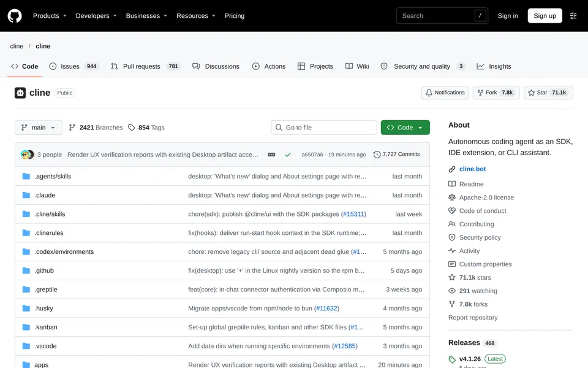The height and width of the screenshot is (368, 588).
Task: Open the Notifications button
Action: [445, 93]
